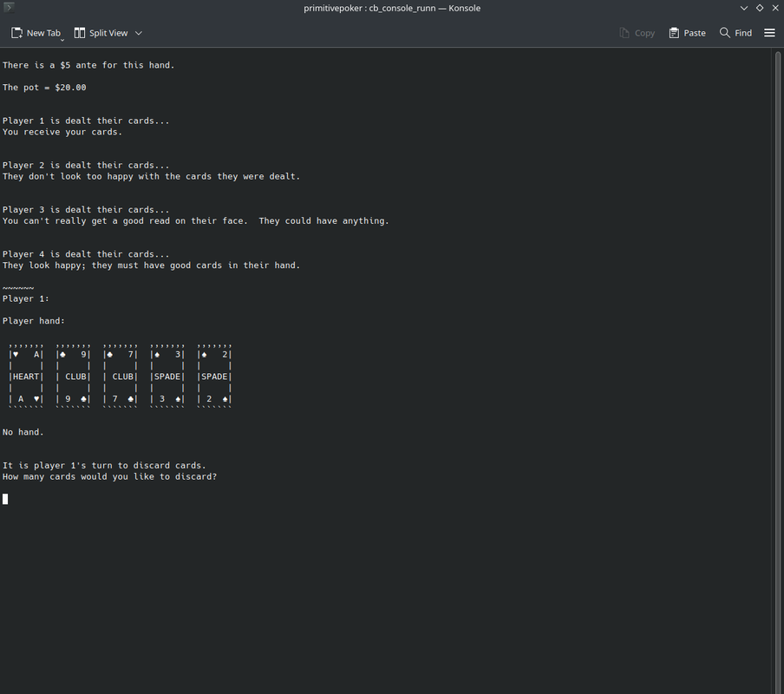Click text 'You receive your cards.'
Screen dimensions: 784x694
pyautogui.click(x=62, y=132)
